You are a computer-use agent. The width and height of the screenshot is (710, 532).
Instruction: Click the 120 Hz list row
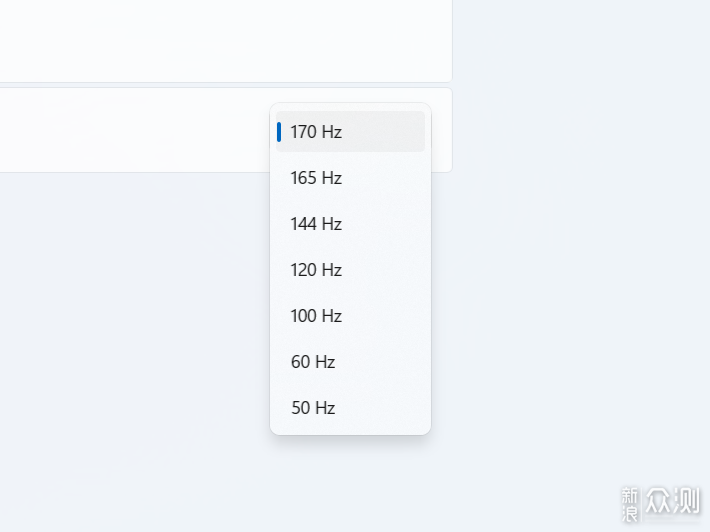(350, 270)
